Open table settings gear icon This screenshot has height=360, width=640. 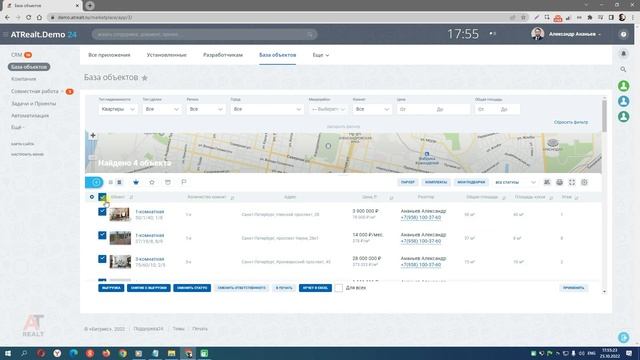click(584, 182)
